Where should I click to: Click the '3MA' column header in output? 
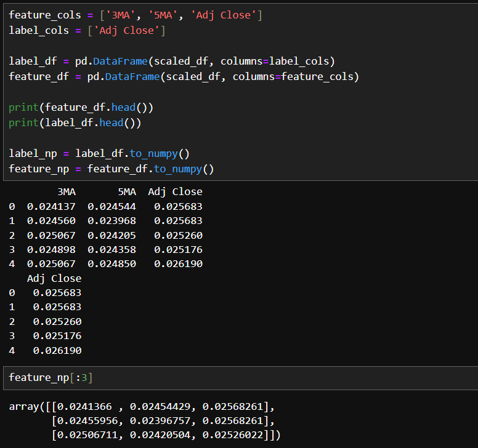[67, 192]
